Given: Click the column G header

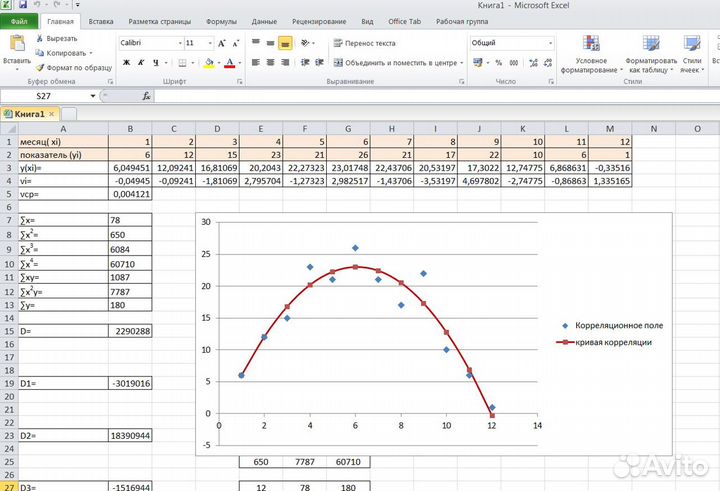Looking at the screenshot, I should click(348, 129).
